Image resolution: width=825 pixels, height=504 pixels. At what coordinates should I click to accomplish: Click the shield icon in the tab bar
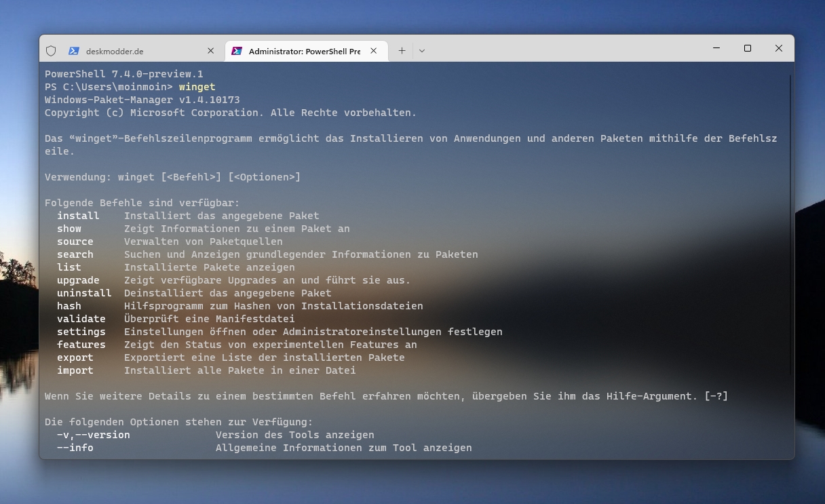click(51, 51)
